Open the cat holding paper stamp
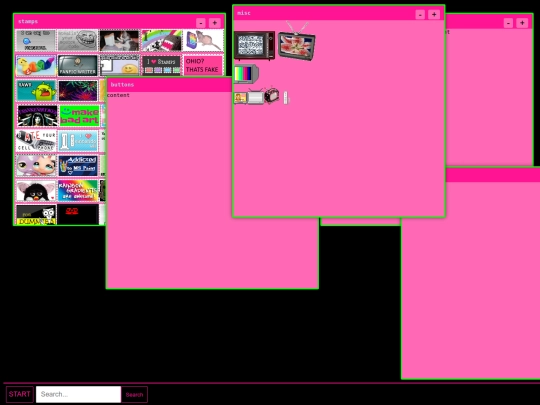 pos(120,41)
